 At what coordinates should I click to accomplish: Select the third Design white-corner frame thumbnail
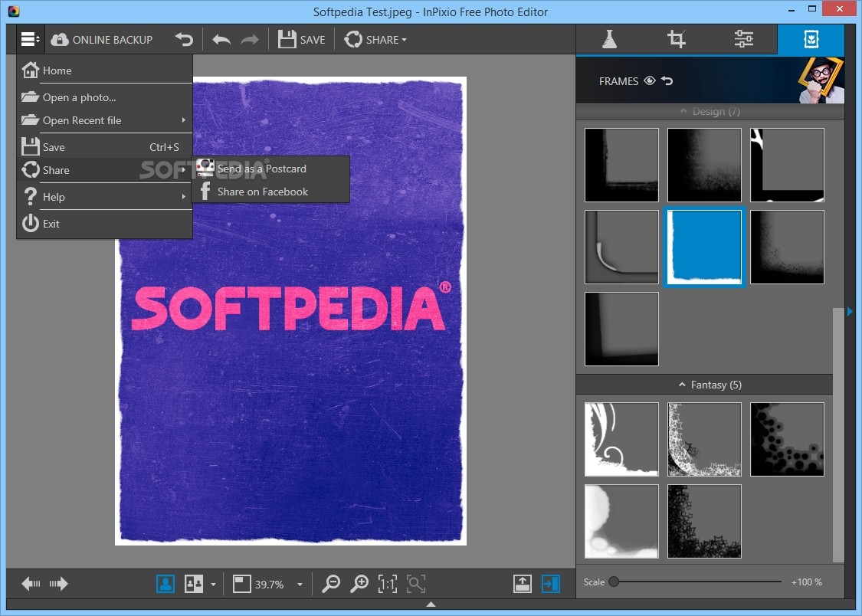click(787, 165)
